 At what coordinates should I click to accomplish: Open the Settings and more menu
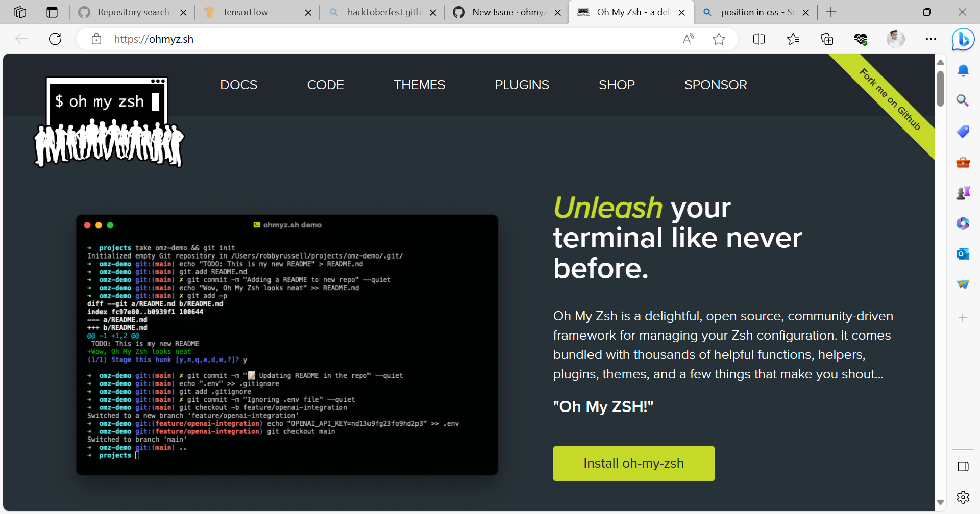931,39
